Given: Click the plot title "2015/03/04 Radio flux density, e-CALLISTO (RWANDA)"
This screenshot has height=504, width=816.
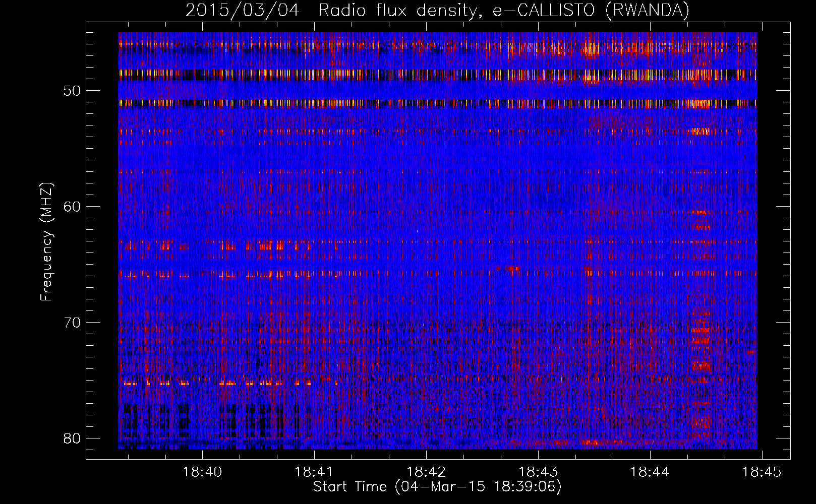Looking at the screenshot, I should coord(437,10).
